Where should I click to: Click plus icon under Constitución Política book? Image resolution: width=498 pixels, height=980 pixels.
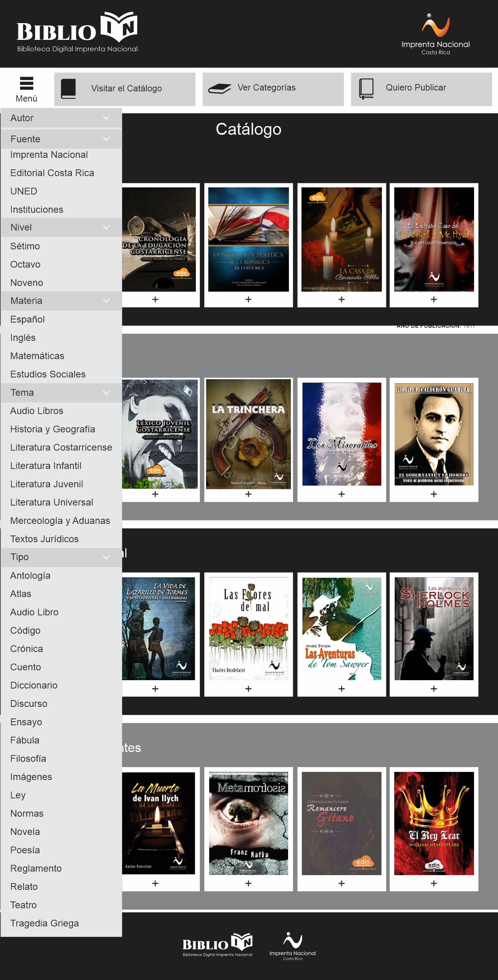(248, 299)
